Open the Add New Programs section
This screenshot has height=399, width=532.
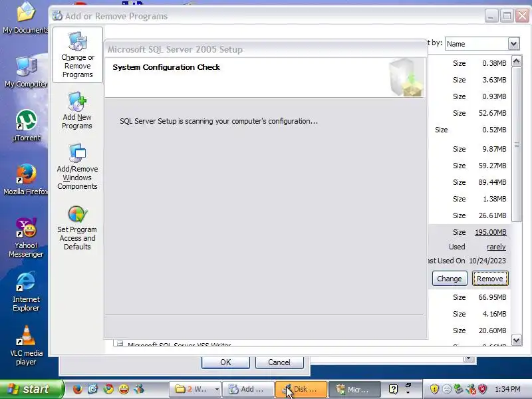click(x=77, y=110)
